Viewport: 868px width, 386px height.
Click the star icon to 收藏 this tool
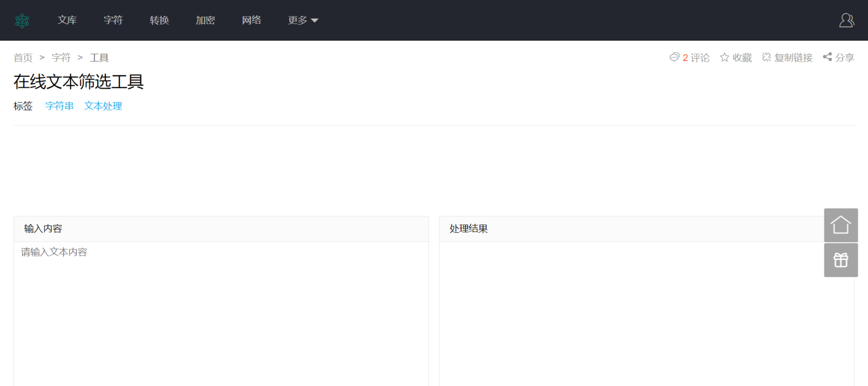pyautogui.click(x=724, y=57)
